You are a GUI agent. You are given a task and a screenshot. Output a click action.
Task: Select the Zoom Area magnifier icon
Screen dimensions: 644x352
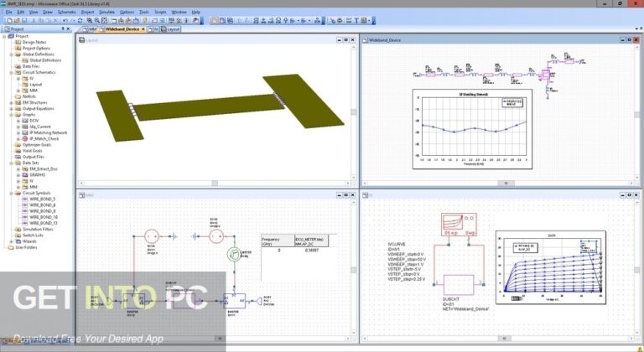[x=90, y=20]
